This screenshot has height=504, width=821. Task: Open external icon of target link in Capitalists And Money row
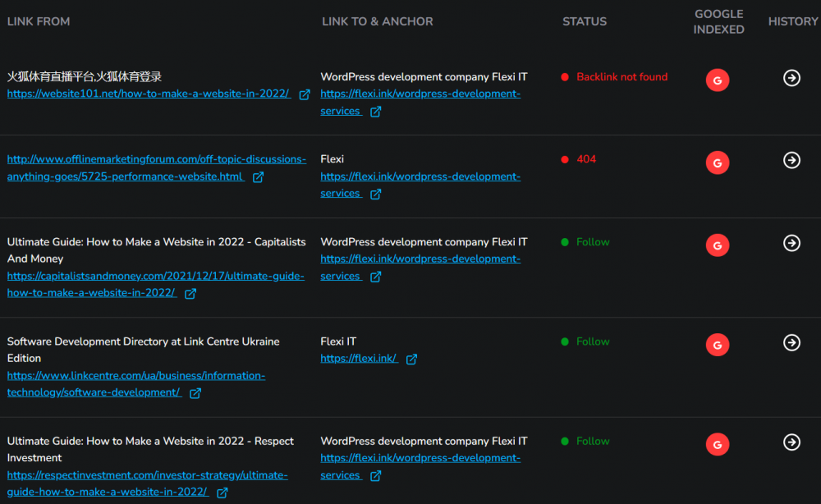pos(375,277)
